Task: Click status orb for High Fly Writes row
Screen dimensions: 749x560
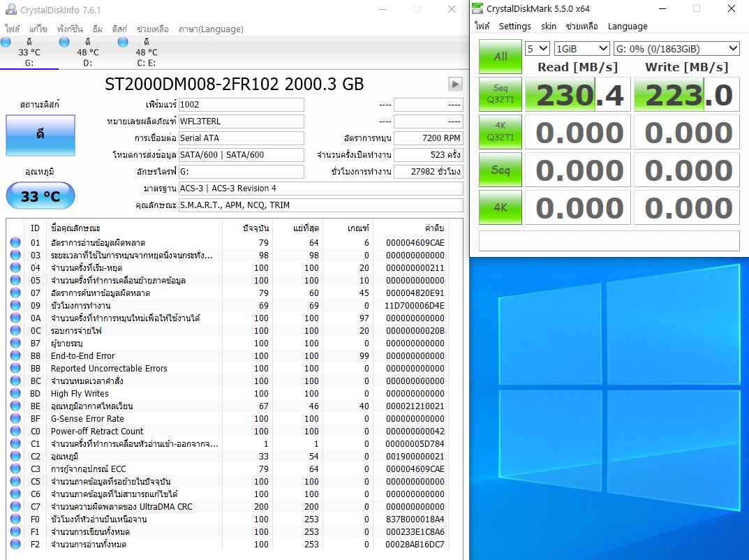Action: pos(15,394)
